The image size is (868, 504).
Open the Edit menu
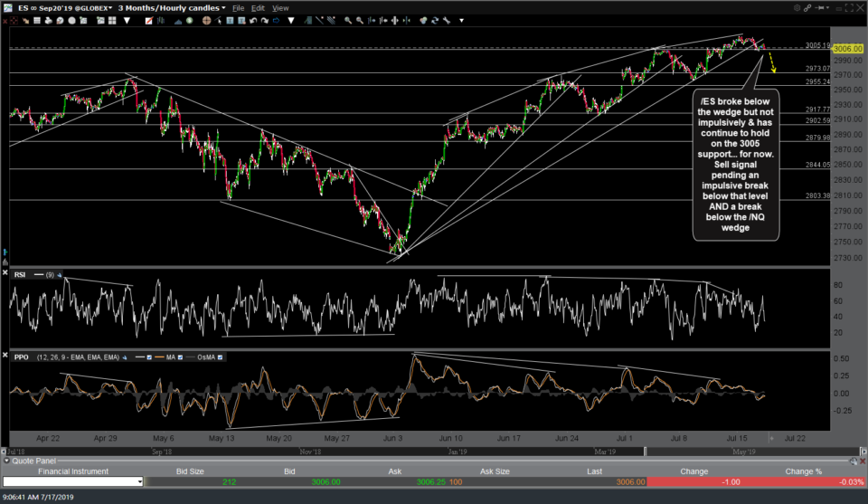258,8
